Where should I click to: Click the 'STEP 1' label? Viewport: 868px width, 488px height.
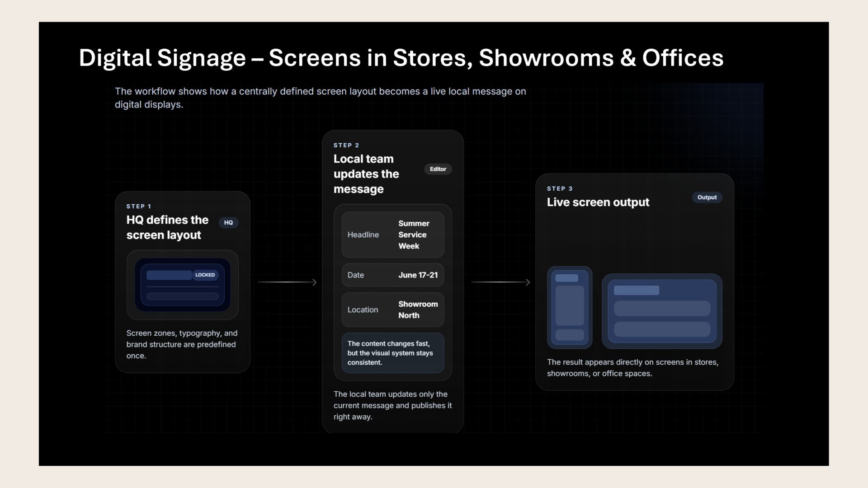[139, 206]
